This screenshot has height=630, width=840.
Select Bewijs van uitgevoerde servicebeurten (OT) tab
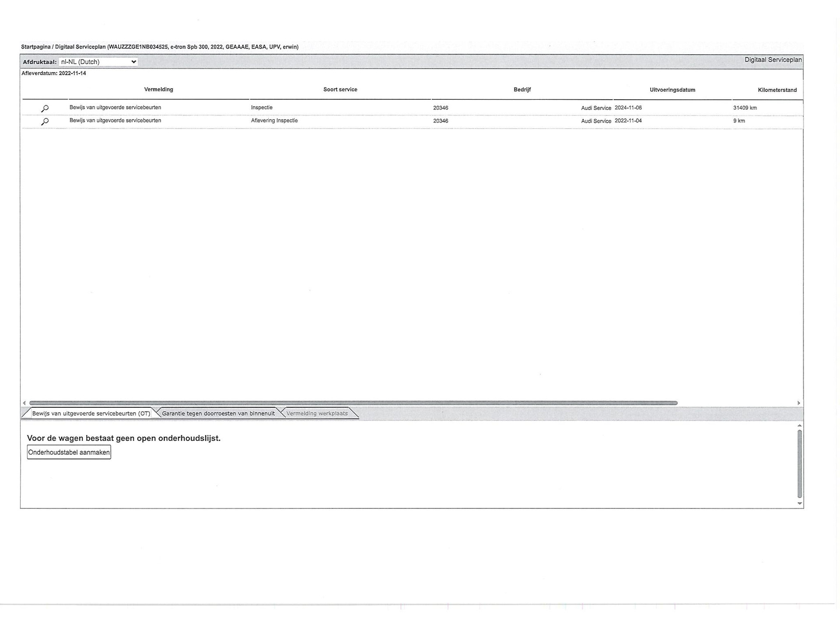click(x=91, y=413)
